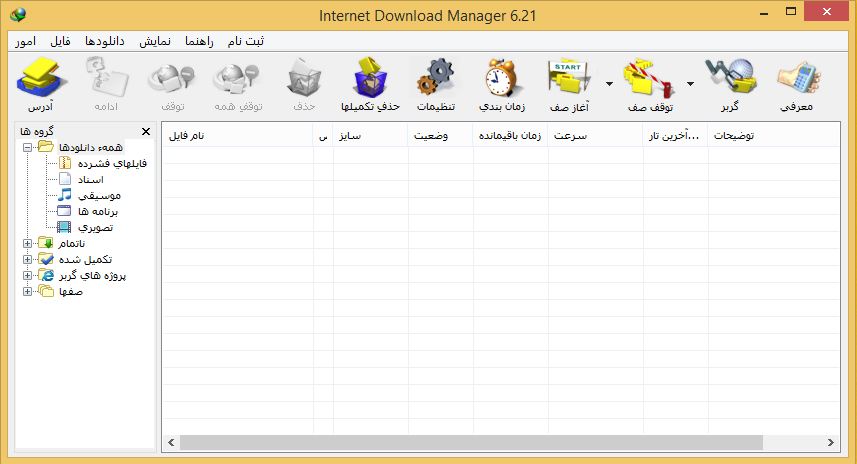This screenshot has height=464, width=857.
Task: Select برنامه ها programs category
Action: [97, 211]
